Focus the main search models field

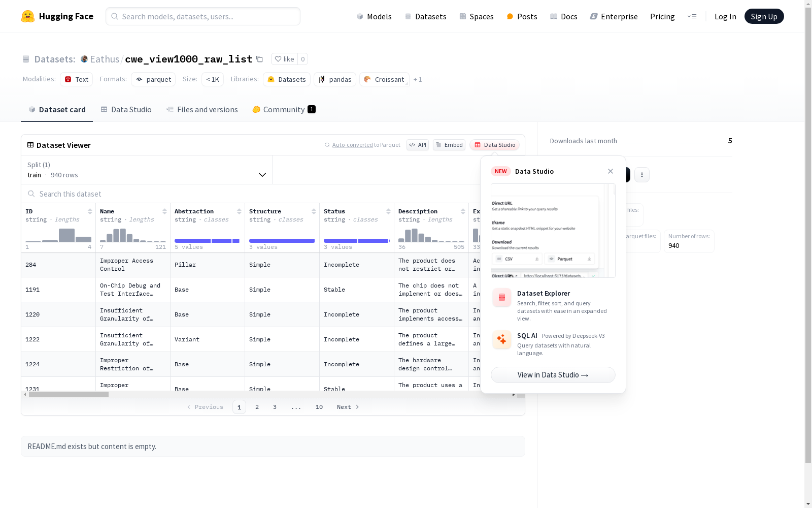coord(203,16)
